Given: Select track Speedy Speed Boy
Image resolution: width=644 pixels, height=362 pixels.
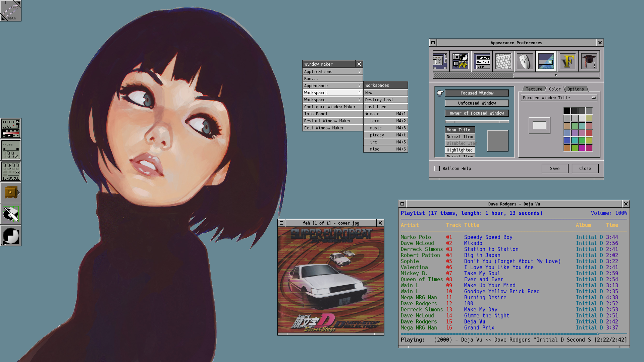Looking at the screenshot, I should pyautogui.click(x=488, y=237).
